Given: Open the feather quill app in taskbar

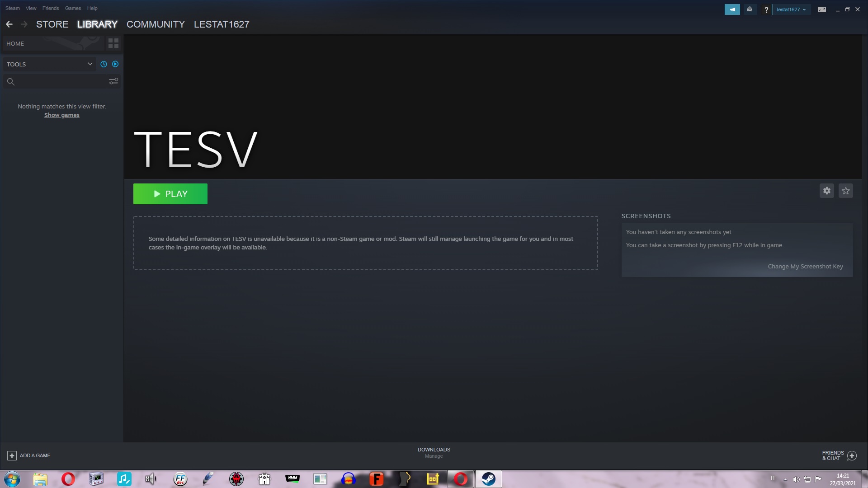Looking at the screenshot, I should pyautogui.click(x=208, y=479).
